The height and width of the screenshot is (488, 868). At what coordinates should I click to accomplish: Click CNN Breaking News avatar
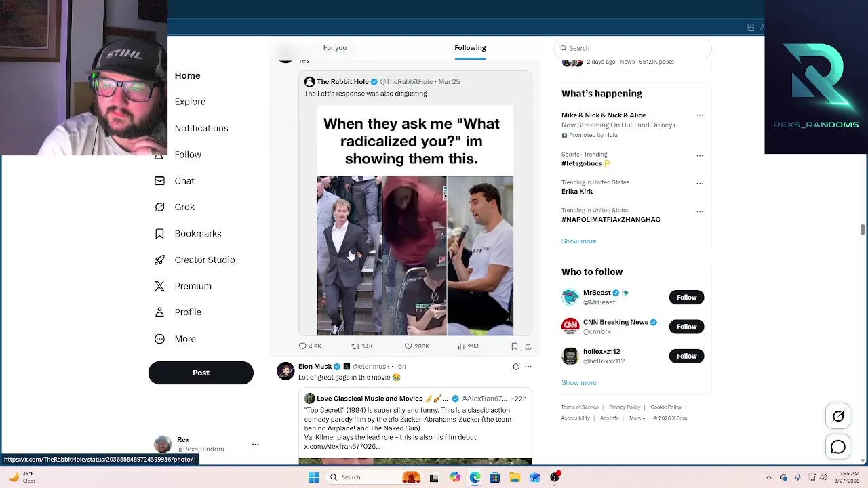(x=570, y=326)
